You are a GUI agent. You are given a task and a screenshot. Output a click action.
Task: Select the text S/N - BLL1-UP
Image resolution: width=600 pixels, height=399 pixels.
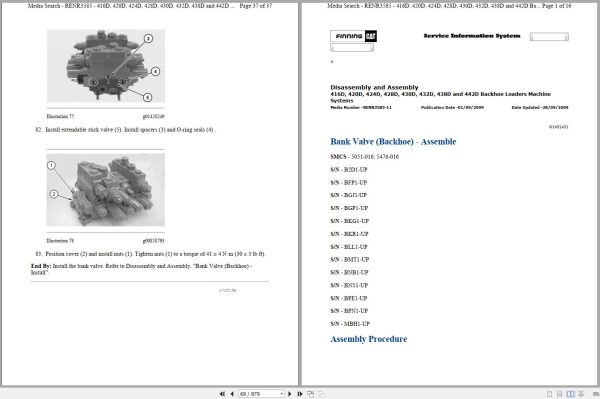point(349,247)
